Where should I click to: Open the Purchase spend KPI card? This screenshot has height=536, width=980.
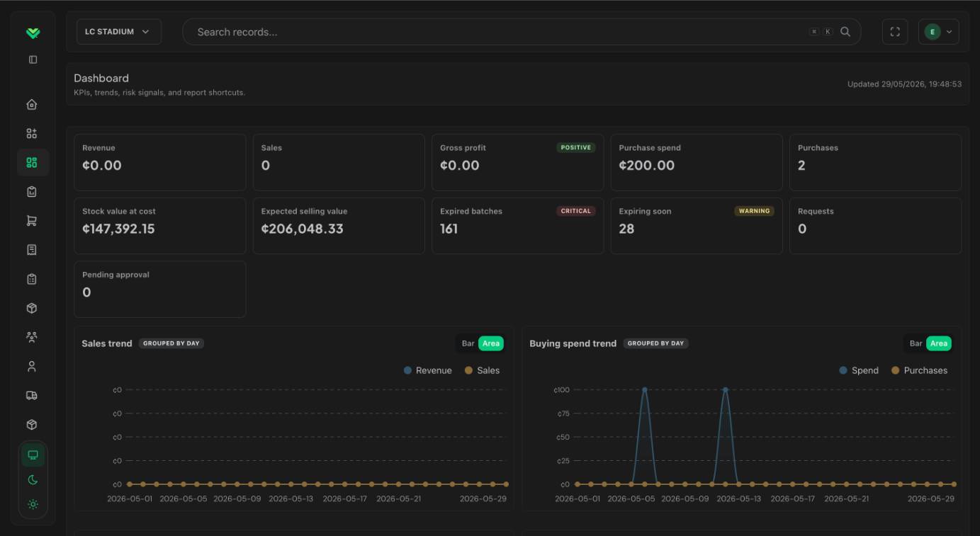(697, 162)
